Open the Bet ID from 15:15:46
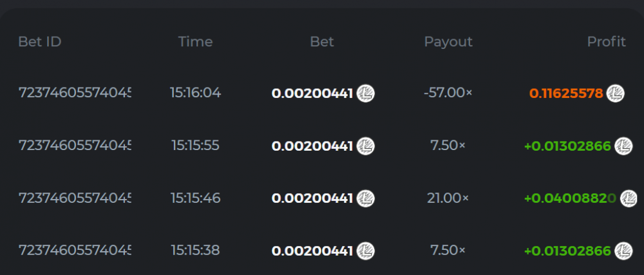 [x=74, y=198]
